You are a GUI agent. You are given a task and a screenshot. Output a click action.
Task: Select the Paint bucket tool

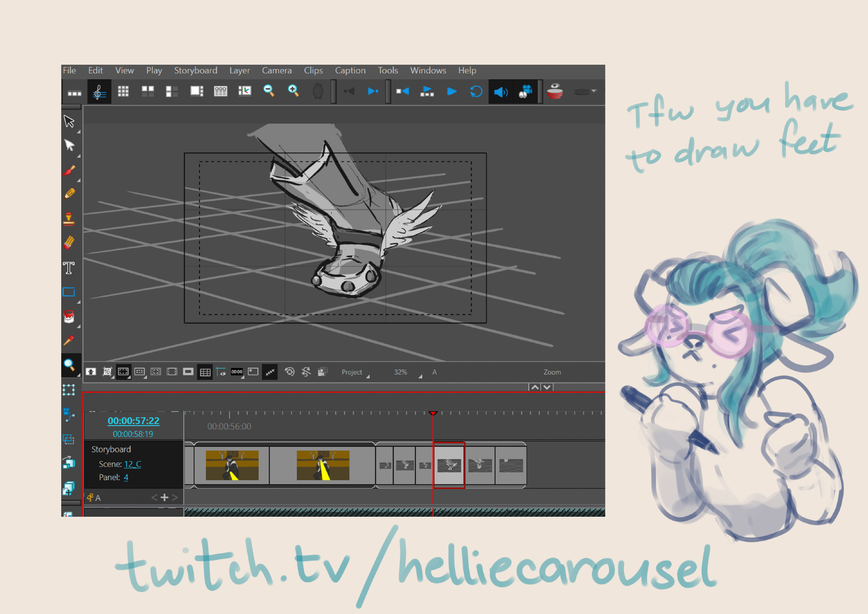pyautogui.click(x=69, y=317)
